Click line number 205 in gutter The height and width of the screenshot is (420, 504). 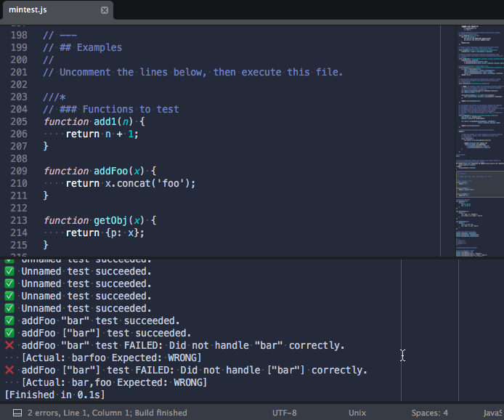tap(19, 121)
